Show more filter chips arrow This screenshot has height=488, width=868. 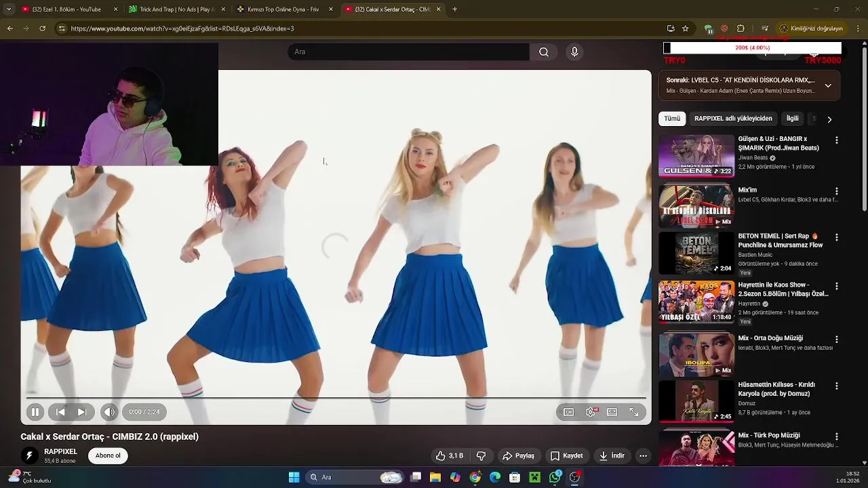coord(829,119)
